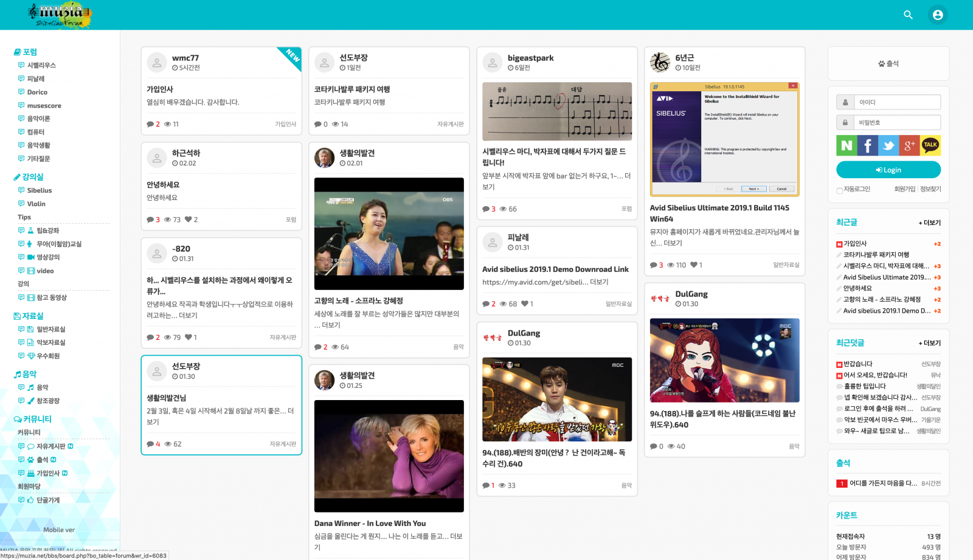
Task: Click the 회원가입 link
Action: click(904, 189)
